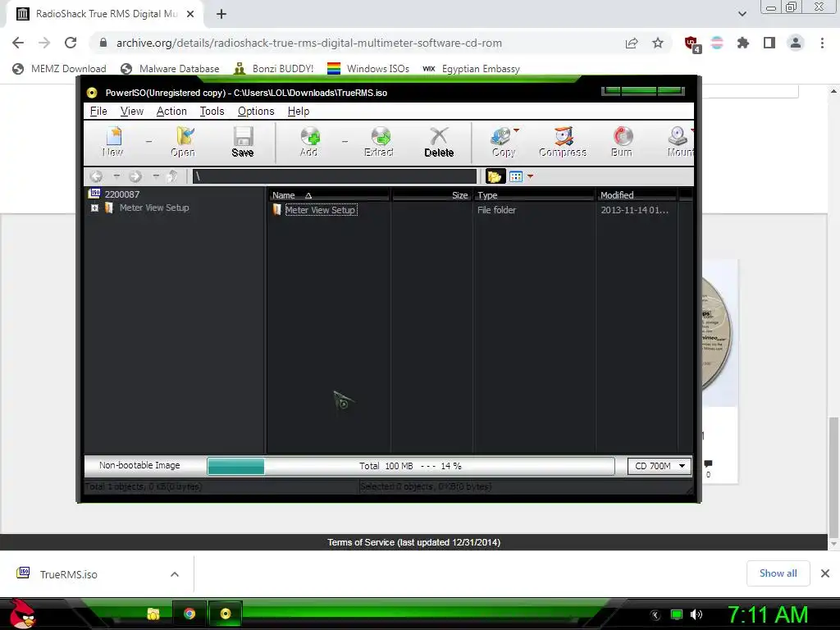Click the up one level icon
840x630 pixels.
click(x=172, y=176)
